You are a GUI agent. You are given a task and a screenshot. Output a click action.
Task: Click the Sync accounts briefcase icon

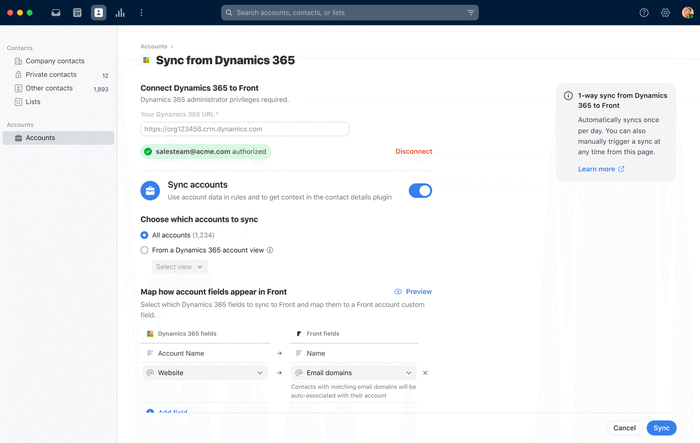150,191
